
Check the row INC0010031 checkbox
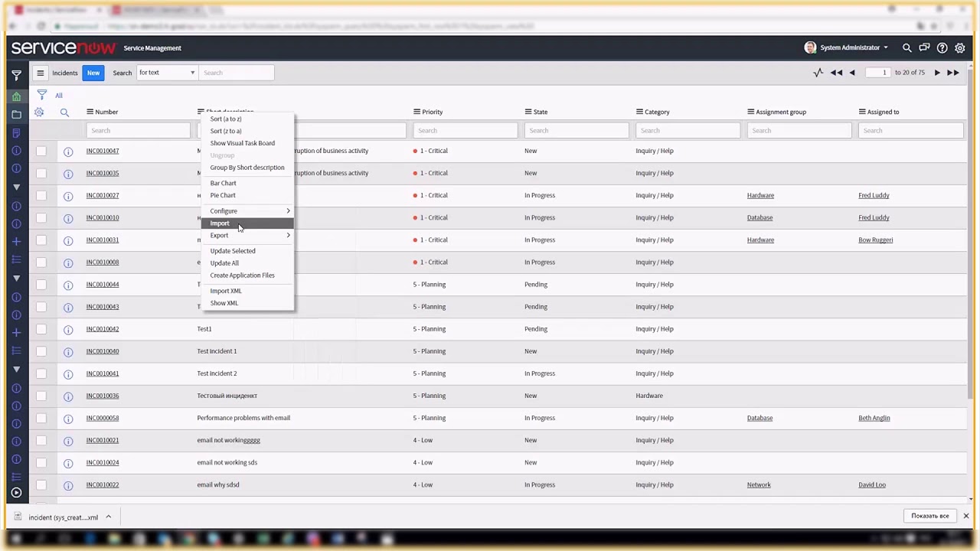41,240
